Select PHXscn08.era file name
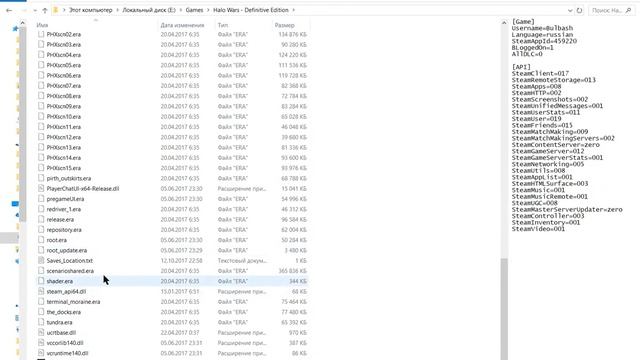The width and height of the screenshot is (640, 360). coord(64,96)
